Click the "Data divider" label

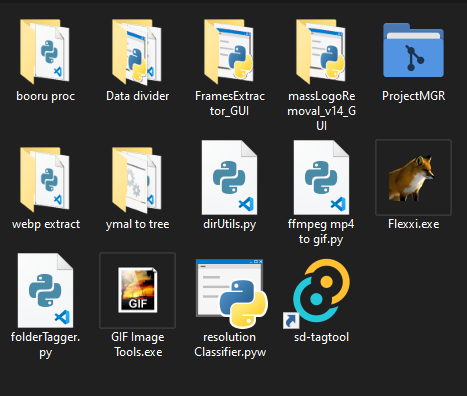pyautogui.click(x=137, y=96)
